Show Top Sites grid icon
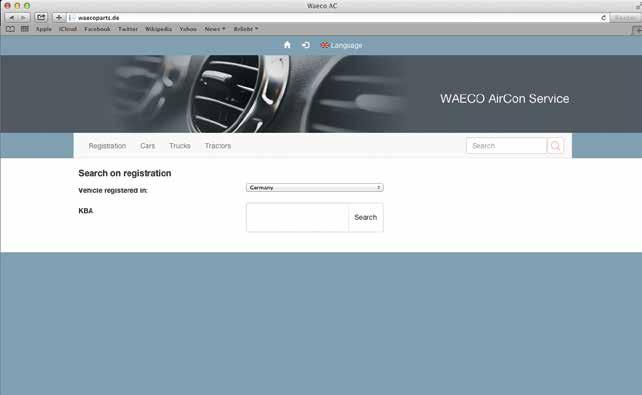642x395 pixels. (x=25, y=29)
